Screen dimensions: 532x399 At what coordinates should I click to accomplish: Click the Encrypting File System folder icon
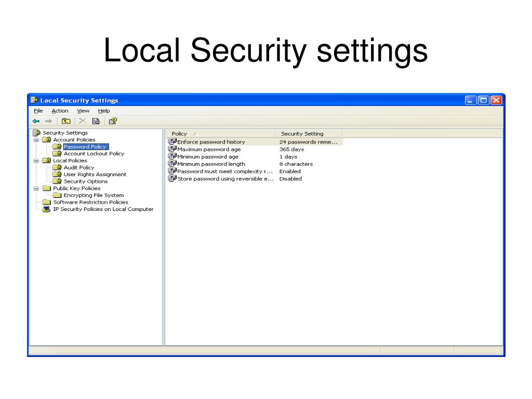[x=57, y=195]
